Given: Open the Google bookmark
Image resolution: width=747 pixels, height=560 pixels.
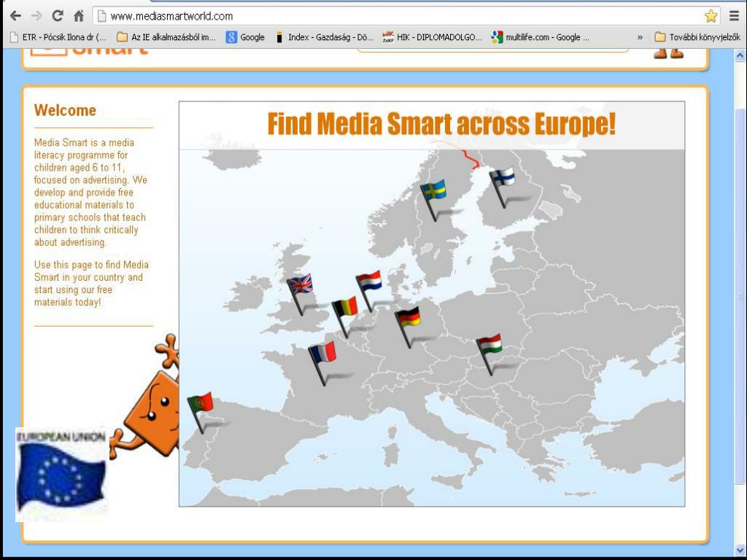Looking at the screenshot, I should coord(245,37).
